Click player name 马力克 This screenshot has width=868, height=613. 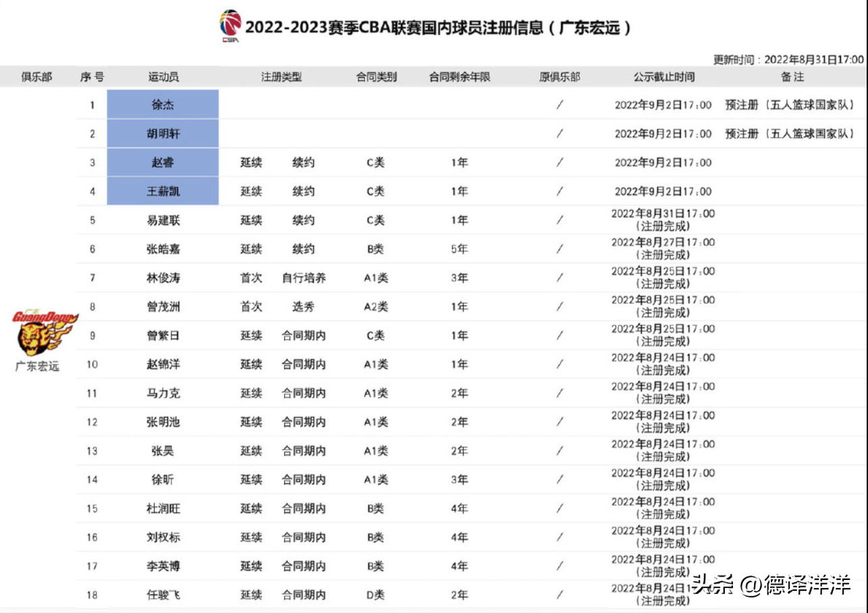[163, 393]
